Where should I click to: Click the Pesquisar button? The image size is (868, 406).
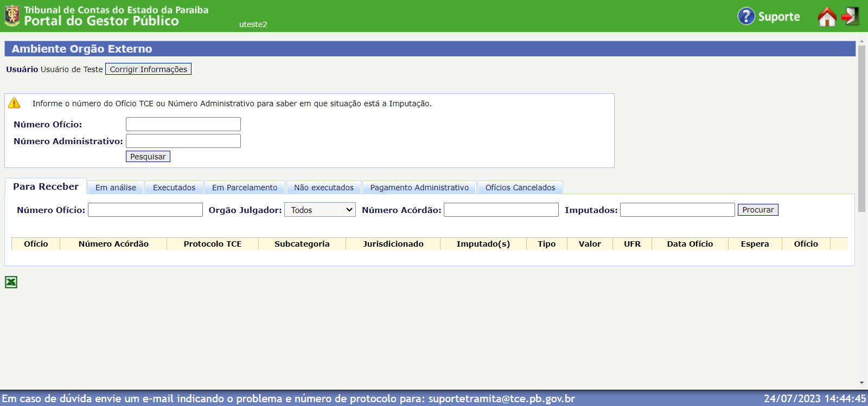pos(148,156)
